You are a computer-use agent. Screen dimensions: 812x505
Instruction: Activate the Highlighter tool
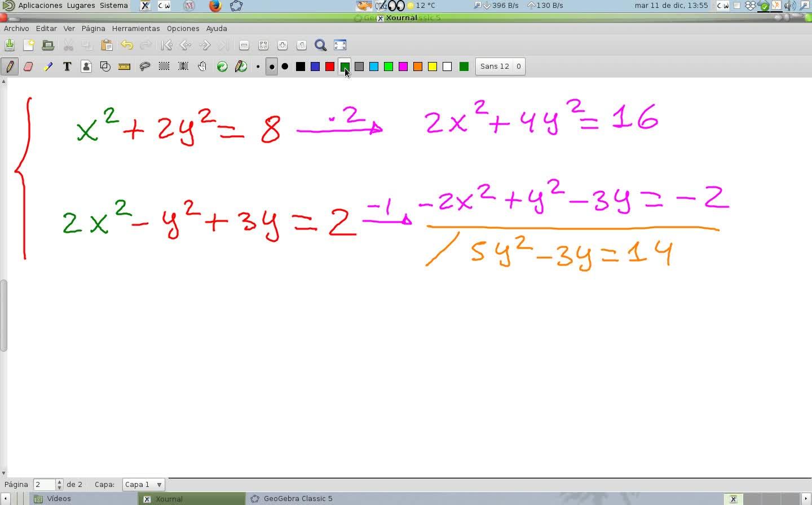click(48, 67)
